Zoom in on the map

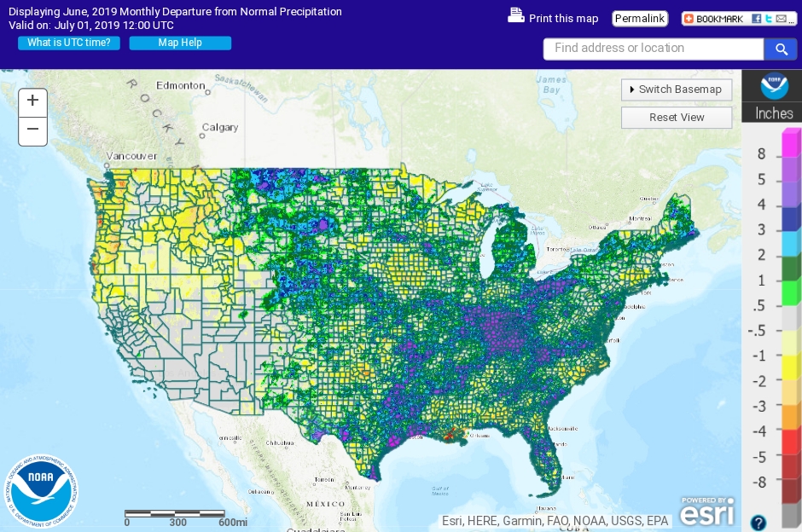pyautogui.click(x=32, y=101)
